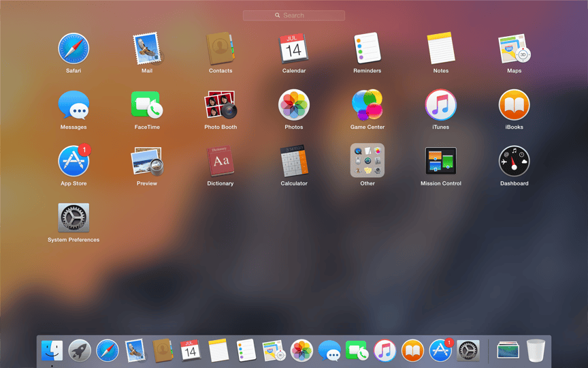Open Finder in the Dock
Screen dimensions: 588x368
(52, 351)
